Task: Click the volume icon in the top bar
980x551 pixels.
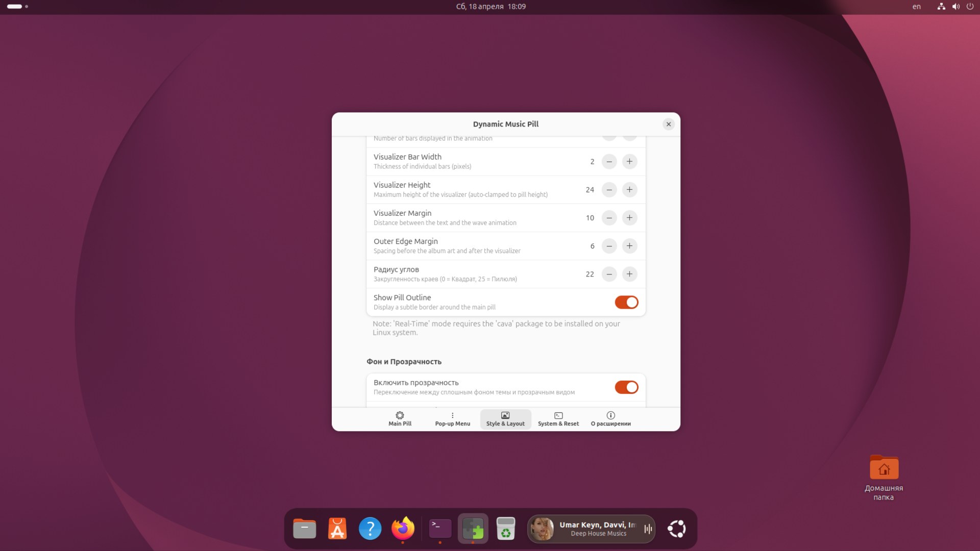Action: 955,7
